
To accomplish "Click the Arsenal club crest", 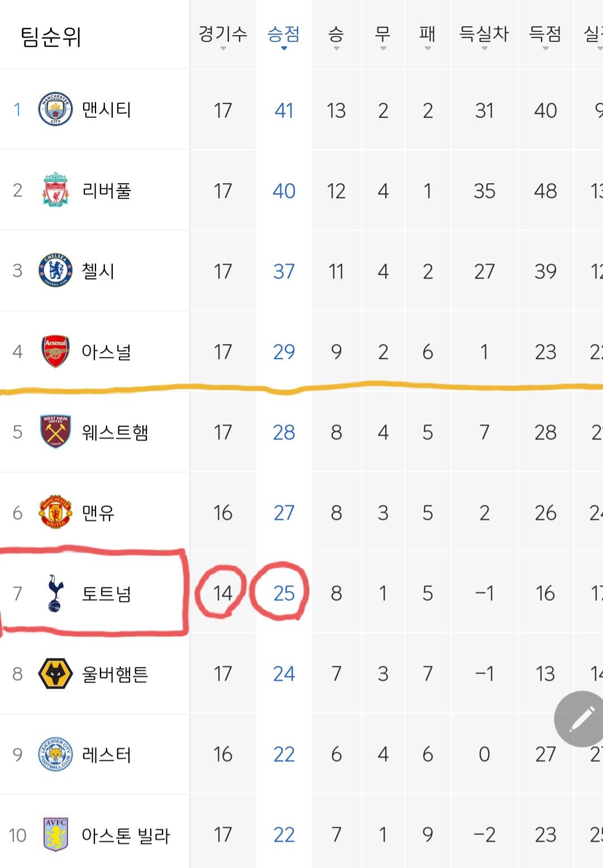I will click(55, 351).
